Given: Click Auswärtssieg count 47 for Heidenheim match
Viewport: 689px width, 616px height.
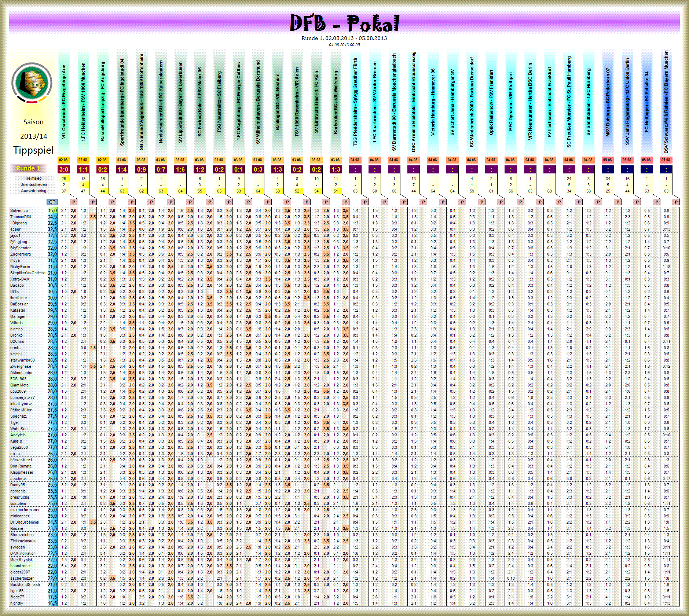Looking at the screenshot, I should pyautogui.click(x=83, y=191).
